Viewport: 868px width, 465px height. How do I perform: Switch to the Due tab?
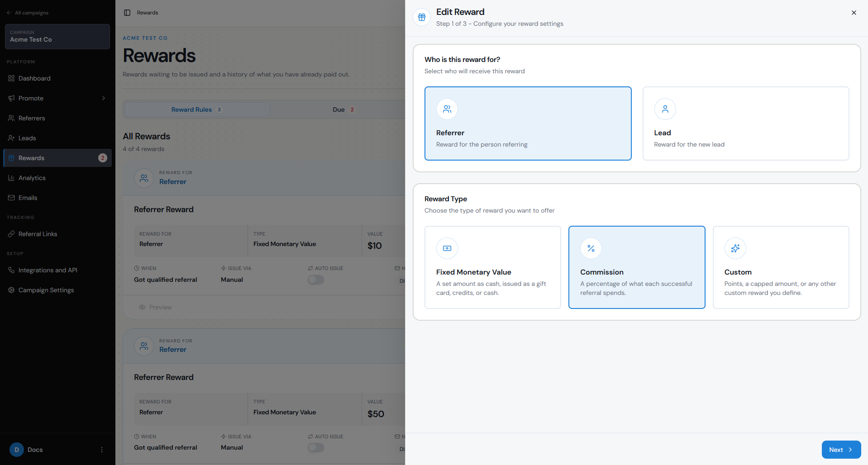(343, 109)
